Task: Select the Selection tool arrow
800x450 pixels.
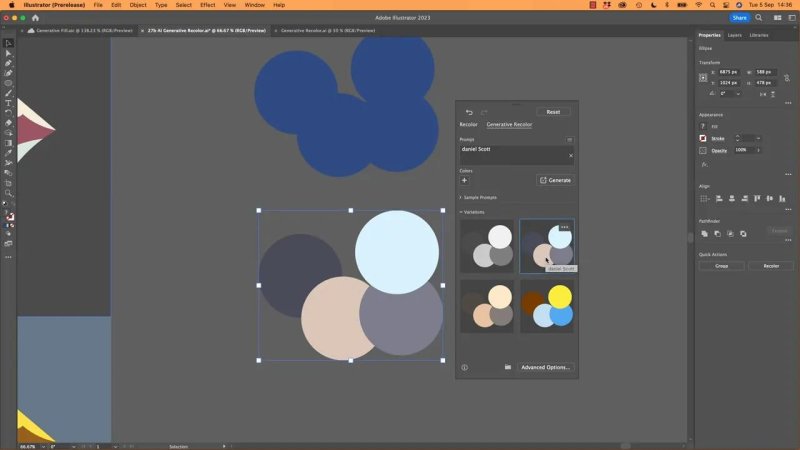Action: click(8, 43)
